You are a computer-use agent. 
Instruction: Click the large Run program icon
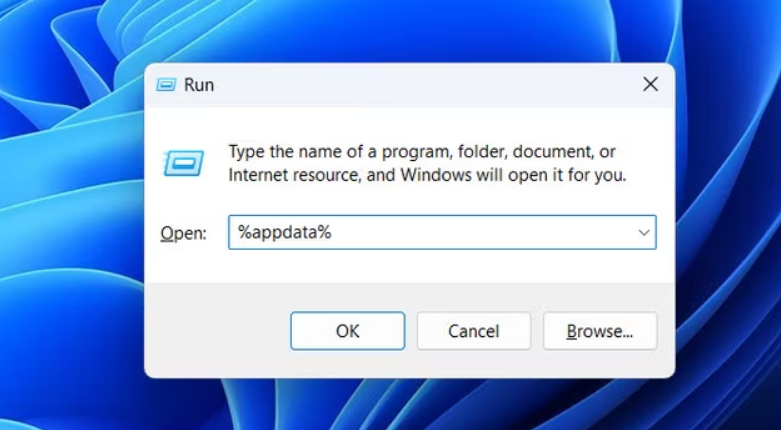(183, 163)
